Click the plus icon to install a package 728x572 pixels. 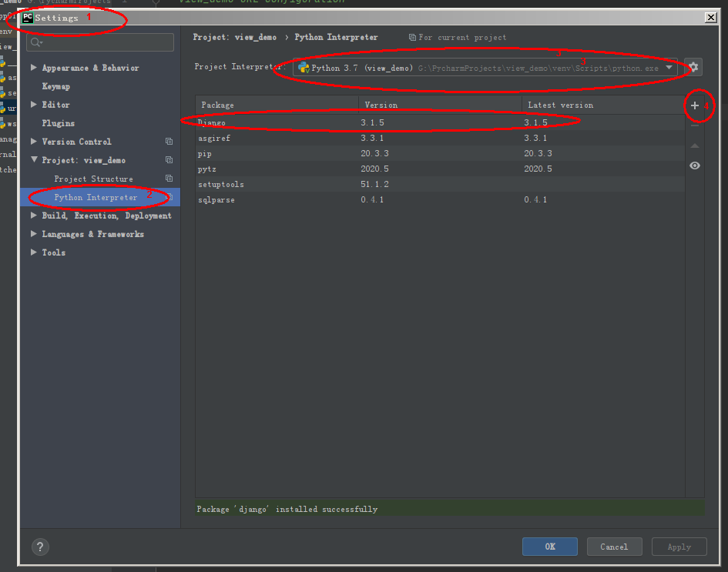(x=695, y=105)
